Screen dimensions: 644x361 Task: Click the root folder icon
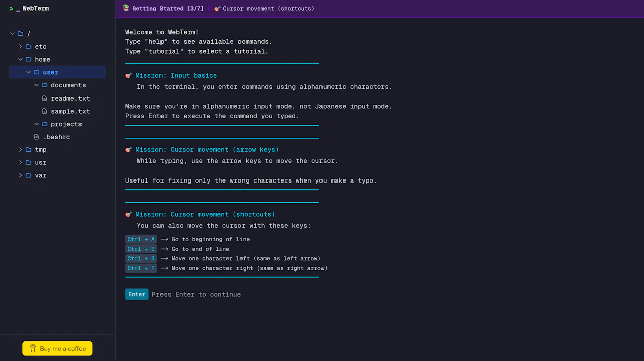[20, 34]
